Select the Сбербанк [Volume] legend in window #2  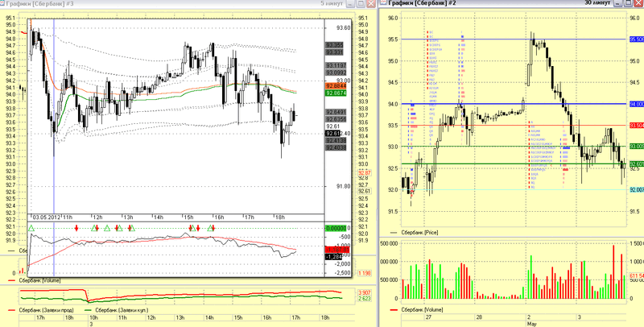(422, 310)
